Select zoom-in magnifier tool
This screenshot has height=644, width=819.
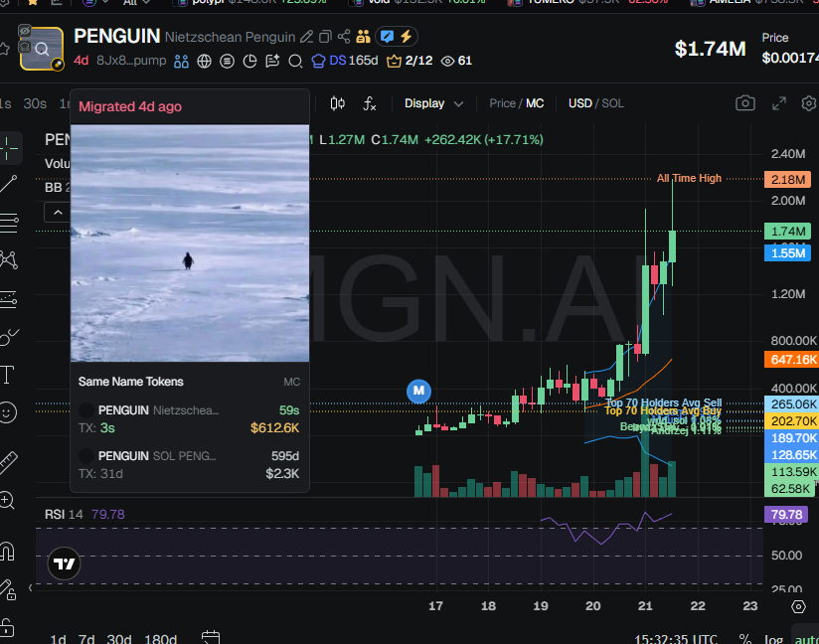pyautogui.click(x=7, y=500)
